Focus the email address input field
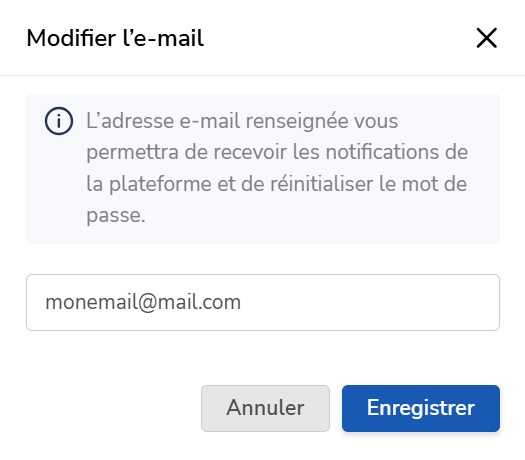The image size is (525, 460). tap(263, 302)
